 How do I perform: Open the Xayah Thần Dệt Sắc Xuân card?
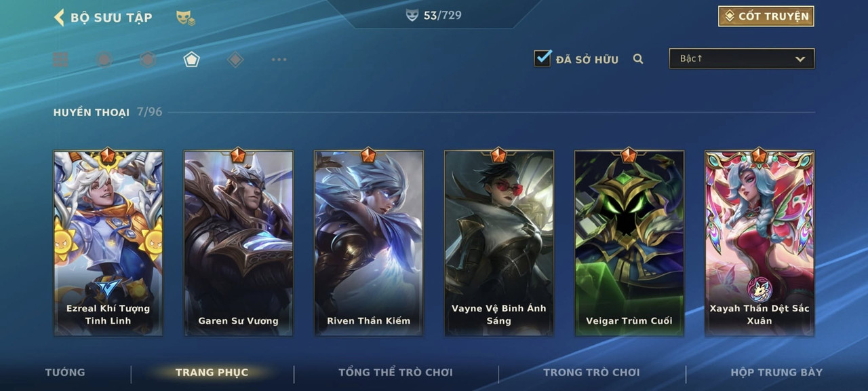click(759, 243)
